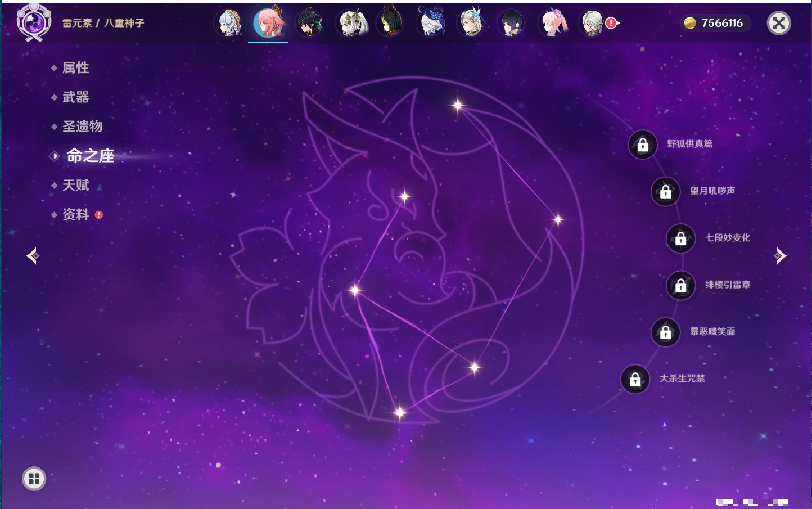Select the pink-haired Yae Miko avatar

click(x=269, y=22)
